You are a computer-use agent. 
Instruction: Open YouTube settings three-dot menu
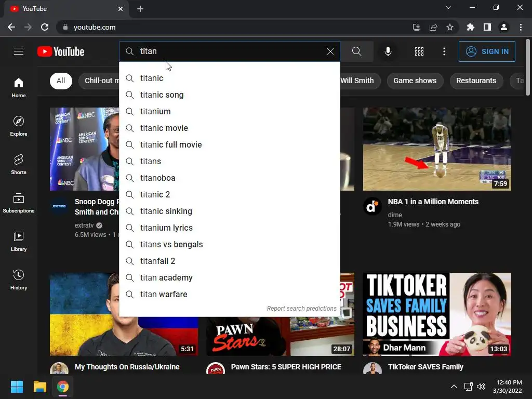444,51
